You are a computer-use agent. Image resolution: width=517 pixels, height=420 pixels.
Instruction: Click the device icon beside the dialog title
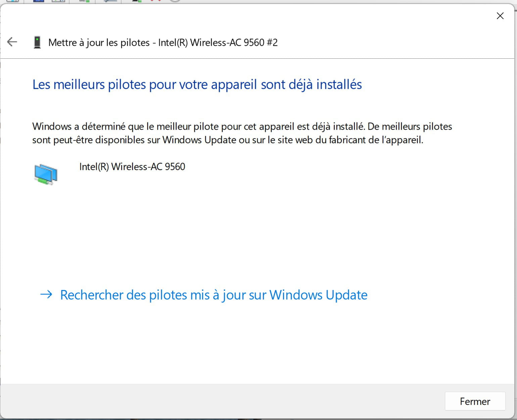tap(37, 43)
